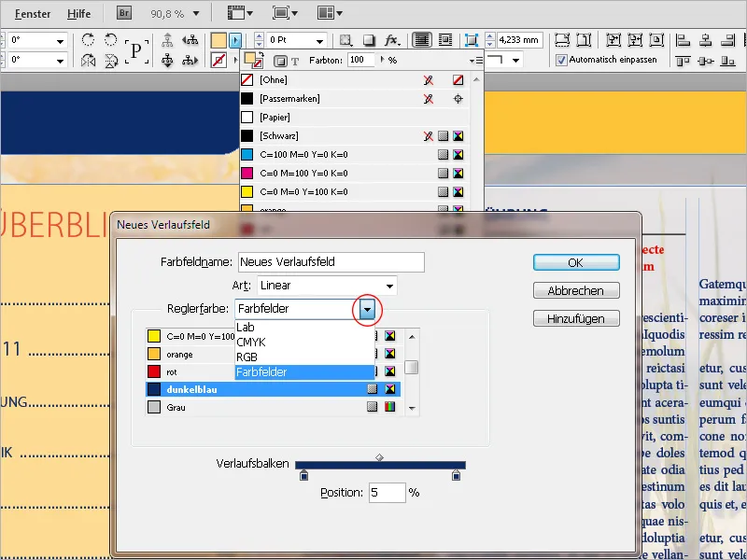Open the lower shear angle dropdown
Screen dimensions: 747x560
pos(61,61)
